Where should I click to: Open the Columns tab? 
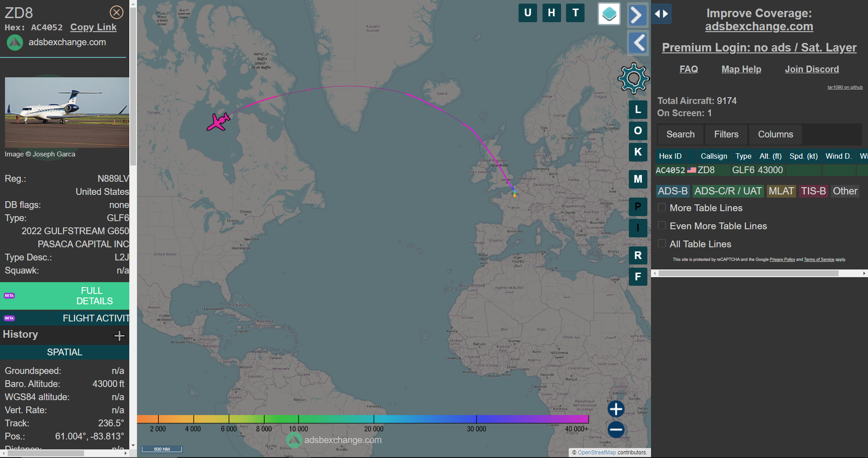pos(775,134)
